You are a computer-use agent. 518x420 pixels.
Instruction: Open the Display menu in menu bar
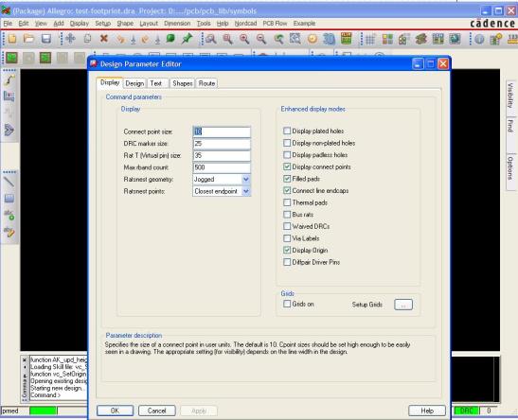click(80, 24)
